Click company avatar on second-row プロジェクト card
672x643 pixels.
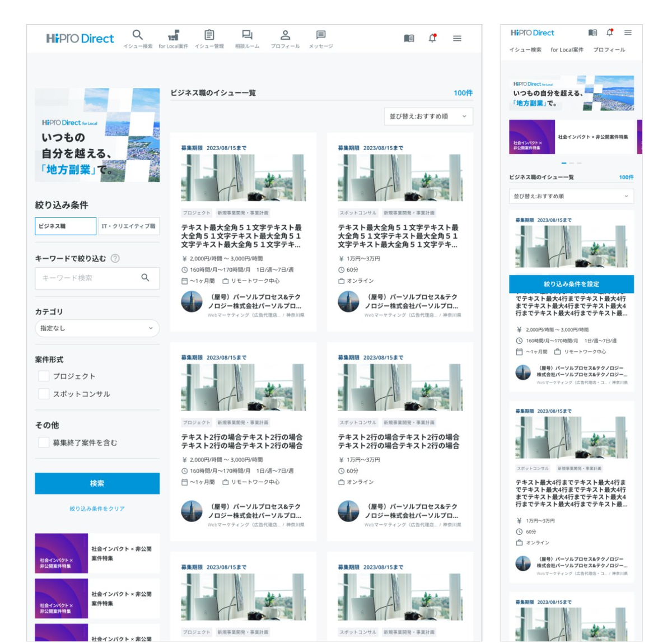[192, 511]
